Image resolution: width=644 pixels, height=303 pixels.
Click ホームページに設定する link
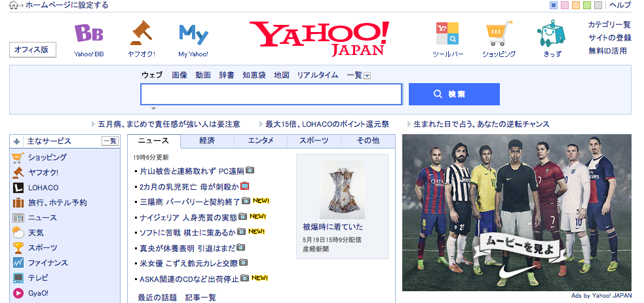[x=67, y=5]
